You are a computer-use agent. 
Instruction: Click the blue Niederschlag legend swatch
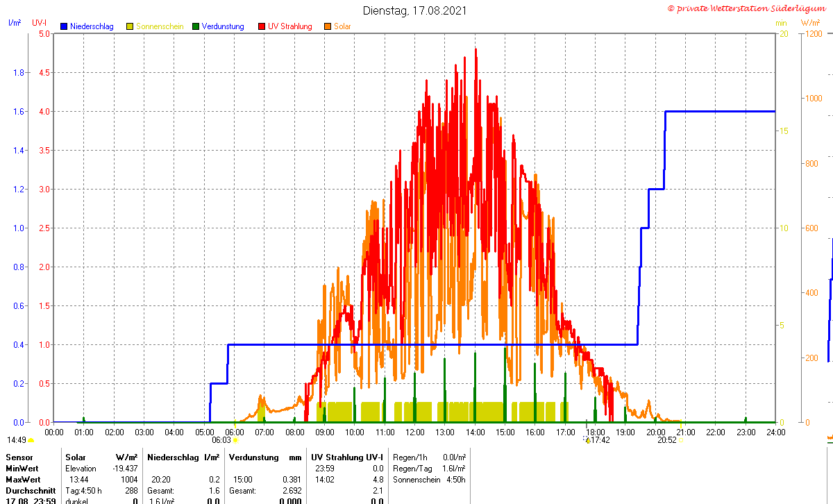tap(65, 26)
